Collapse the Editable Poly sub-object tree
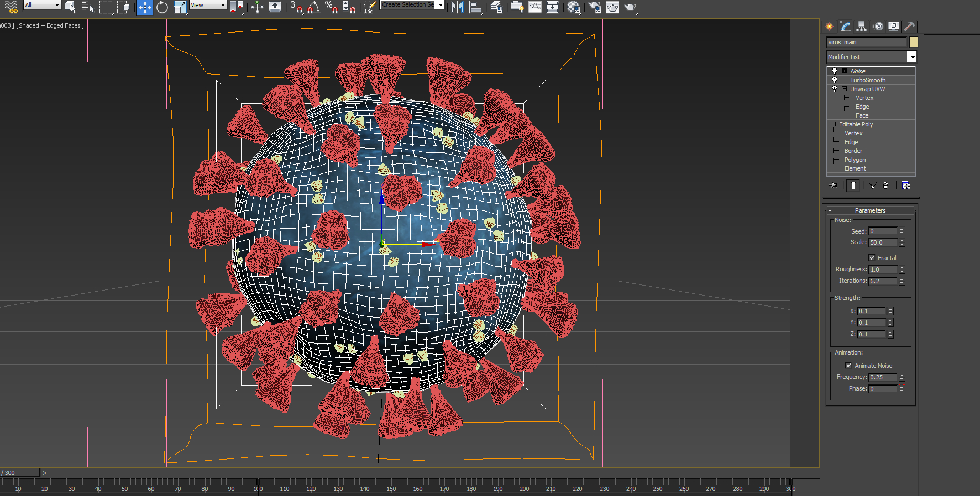This screenshot has height=496, width=980. pos(833,124)
